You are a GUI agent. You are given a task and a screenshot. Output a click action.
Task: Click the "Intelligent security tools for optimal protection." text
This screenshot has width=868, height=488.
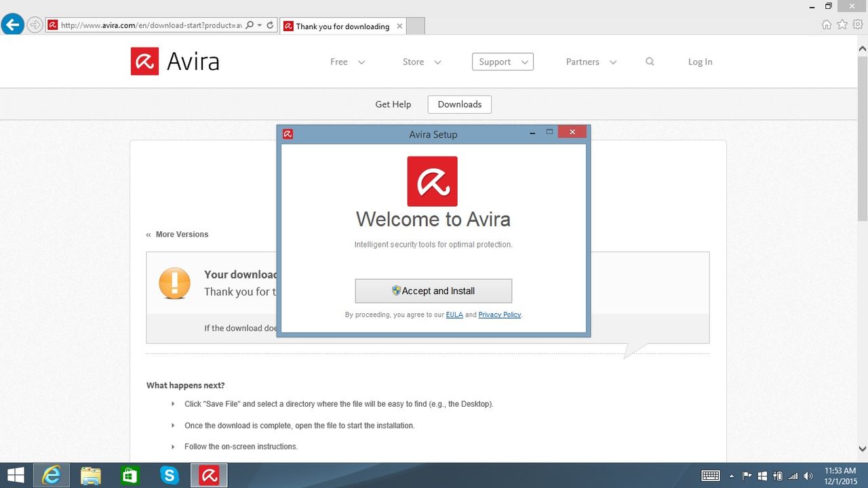coord(433,245)
